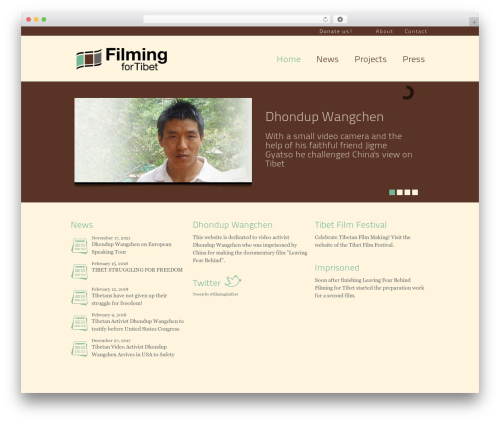Open the News menu item

pos(327,59)
